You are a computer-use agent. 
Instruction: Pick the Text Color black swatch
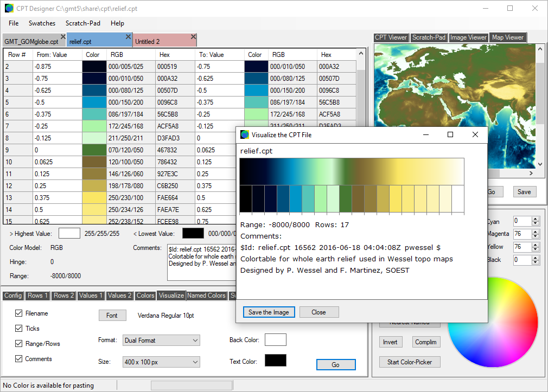click(x=276, y=361)
